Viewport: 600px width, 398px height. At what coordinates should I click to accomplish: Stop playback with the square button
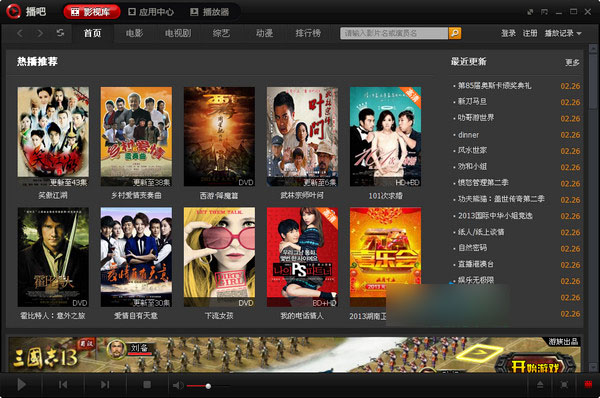pyautogui.click(x=147, y=384)
